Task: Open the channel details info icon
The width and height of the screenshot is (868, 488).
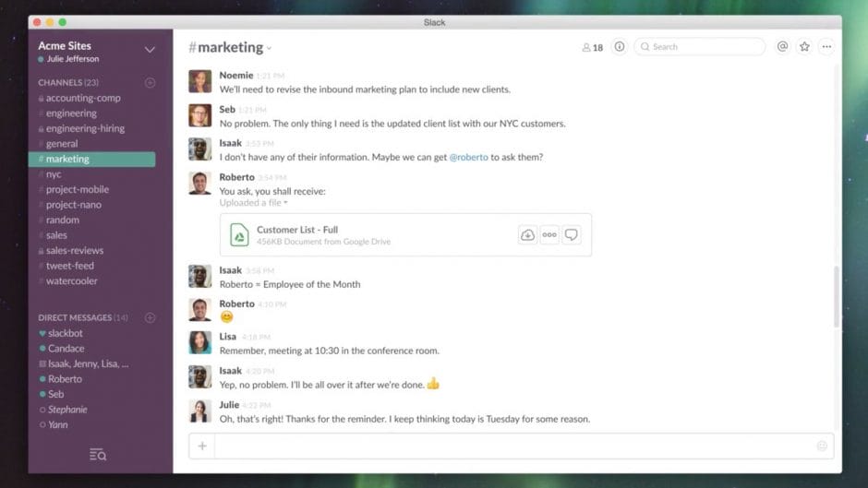Action: click(x=619, y=47)
